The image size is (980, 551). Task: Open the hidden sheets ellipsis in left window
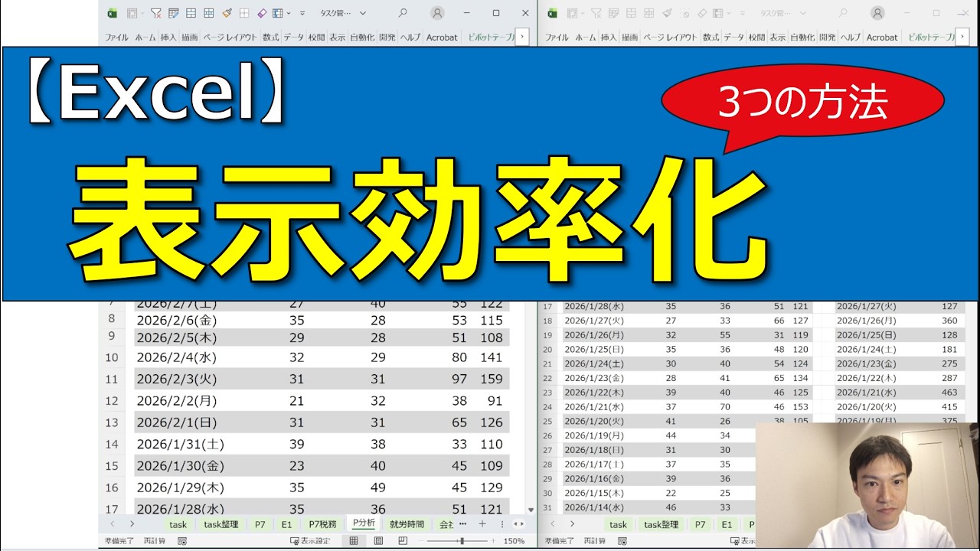tap(462, 524)
